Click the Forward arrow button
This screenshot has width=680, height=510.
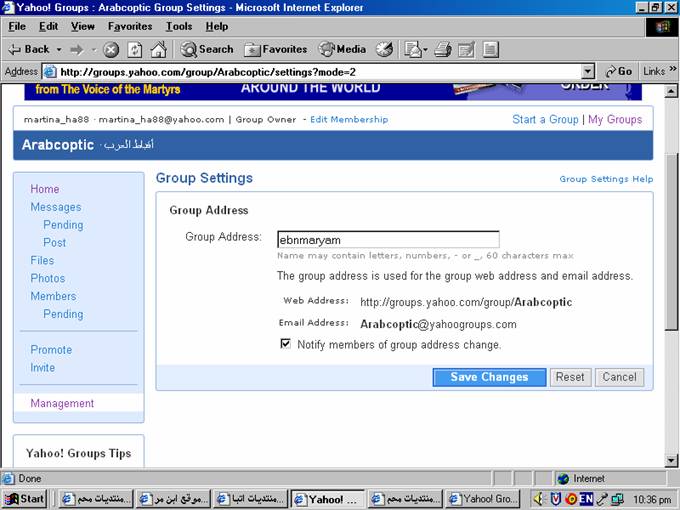[x=77, y=49]
